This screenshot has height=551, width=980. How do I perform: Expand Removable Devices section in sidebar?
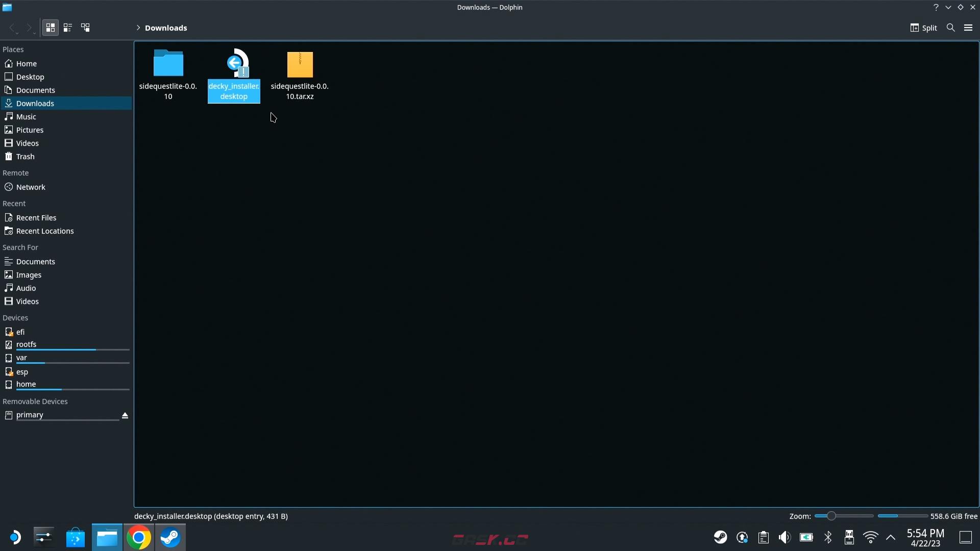pos(35,401)
